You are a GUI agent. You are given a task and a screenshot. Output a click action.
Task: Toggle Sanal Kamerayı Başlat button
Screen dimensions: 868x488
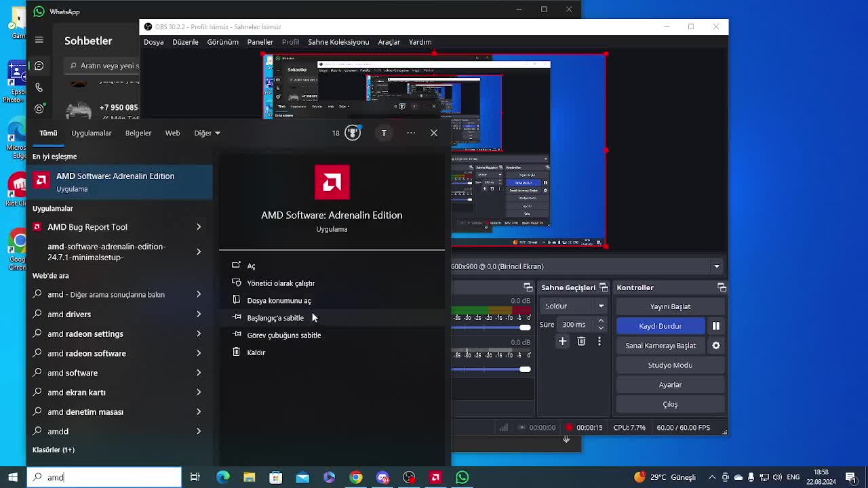660,346
